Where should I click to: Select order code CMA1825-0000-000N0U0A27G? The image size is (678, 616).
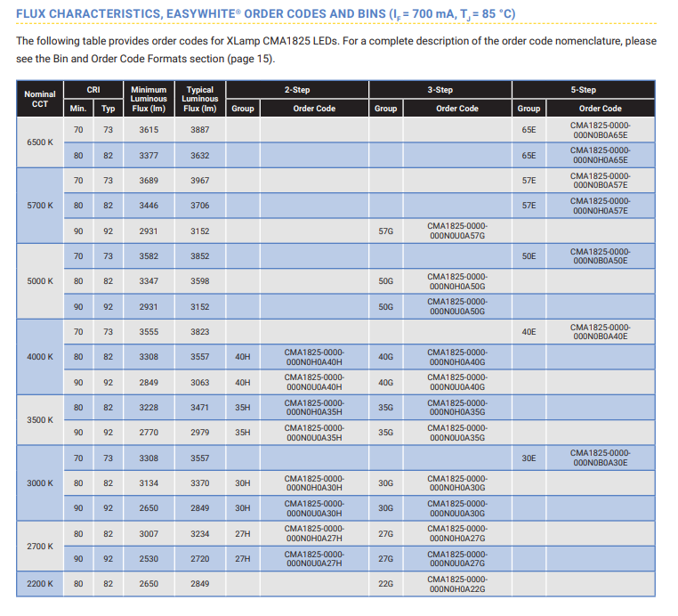(x=457, y=559)
